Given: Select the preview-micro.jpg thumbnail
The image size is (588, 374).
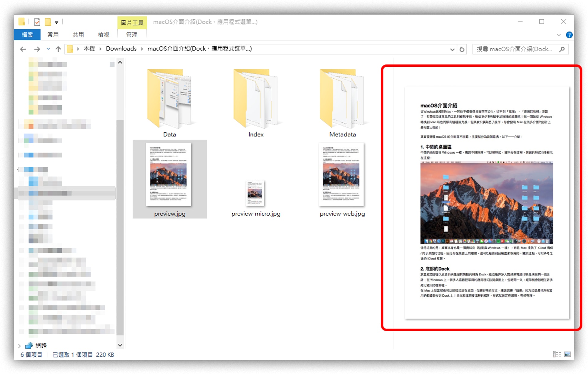Looking at the screenshot, I should coord(255,193).
